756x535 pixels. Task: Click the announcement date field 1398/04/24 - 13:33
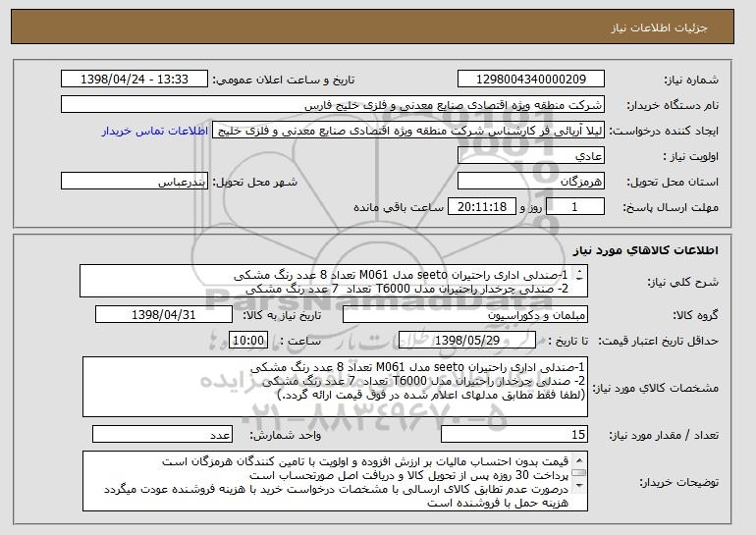point(135,80)
